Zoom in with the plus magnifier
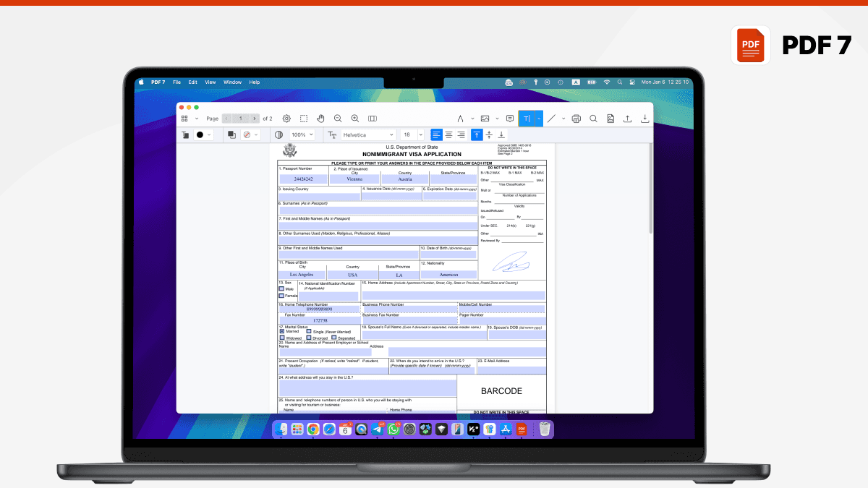The height and width of the screenshot is (488, 868). click(x=355, y=119)
